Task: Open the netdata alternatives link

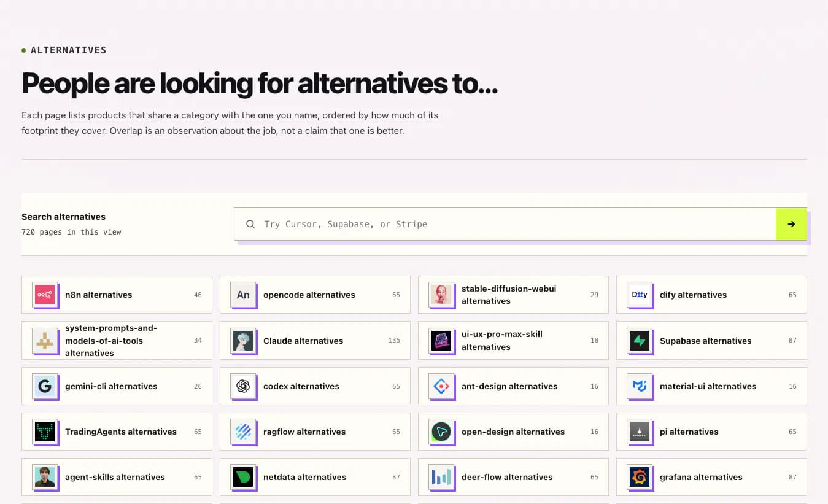Action: pos(315,477)
